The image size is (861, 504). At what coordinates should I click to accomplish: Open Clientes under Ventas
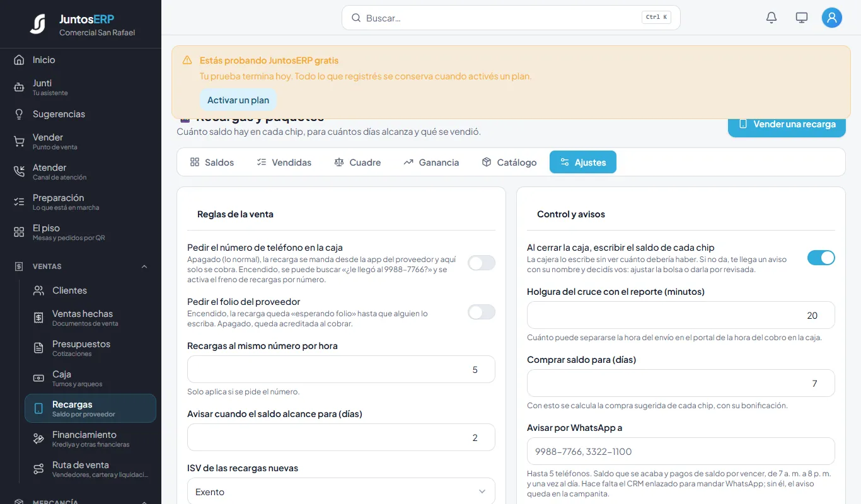(x=90, y=290)
